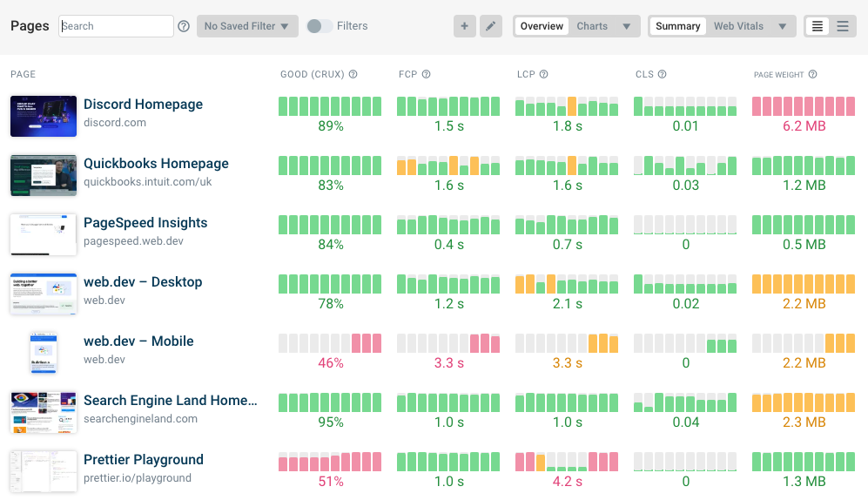Click web.dev Mobile's 46% CrUX value
The width and height of the screenshot is (868, 500).
[x=331, y=363]
